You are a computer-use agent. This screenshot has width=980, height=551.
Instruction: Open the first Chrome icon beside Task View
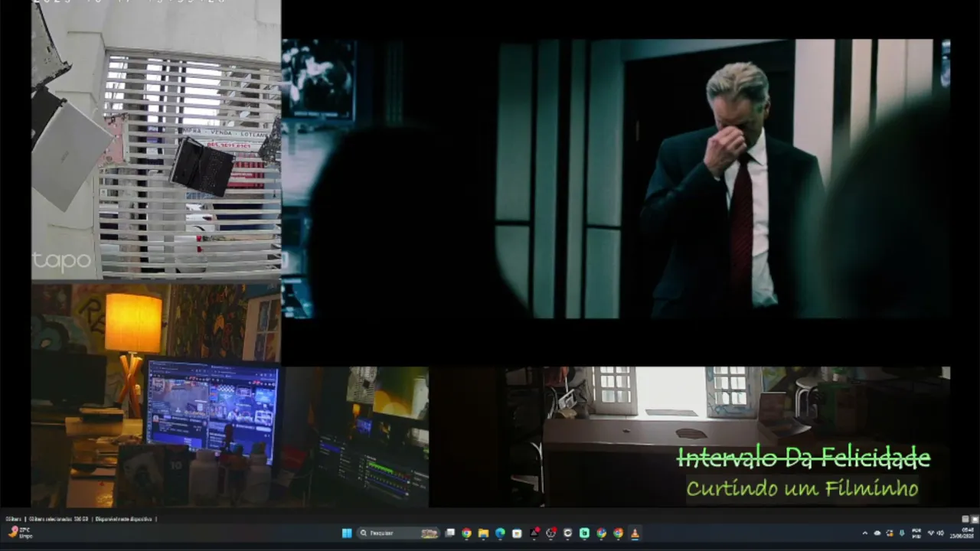[467, 533]
